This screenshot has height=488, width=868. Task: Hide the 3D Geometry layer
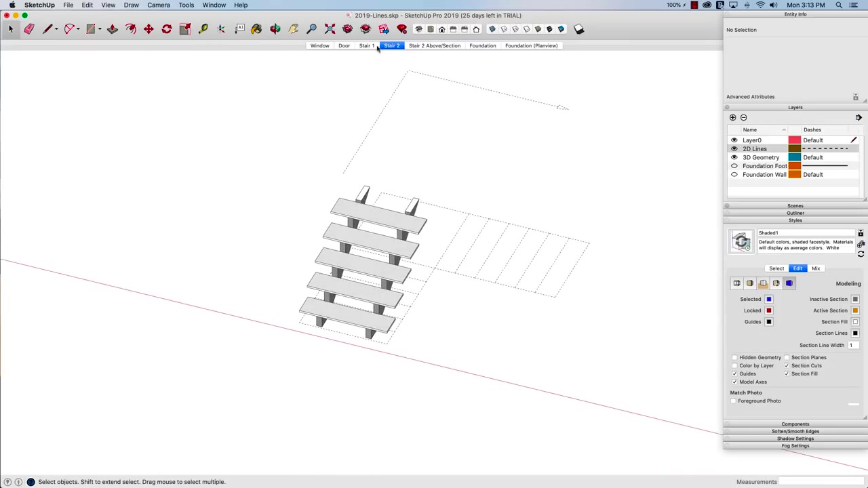[x=734, y=157]
